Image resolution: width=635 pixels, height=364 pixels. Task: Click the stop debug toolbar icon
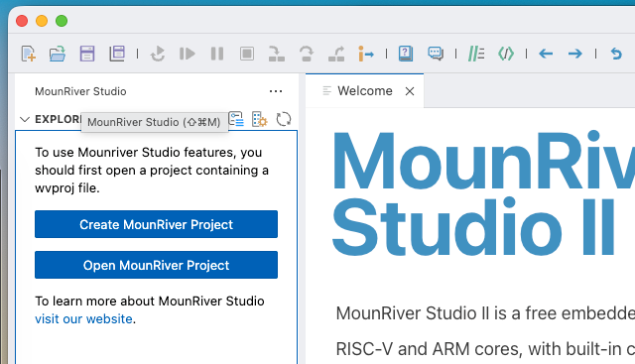pyautogui.click(x=247, y=54)
